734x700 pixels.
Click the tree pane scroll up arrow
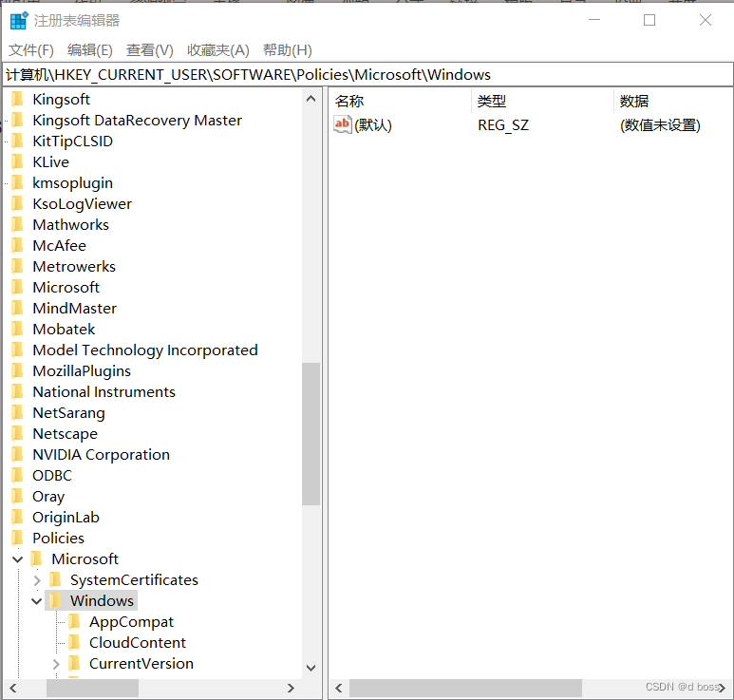(311, 99)
